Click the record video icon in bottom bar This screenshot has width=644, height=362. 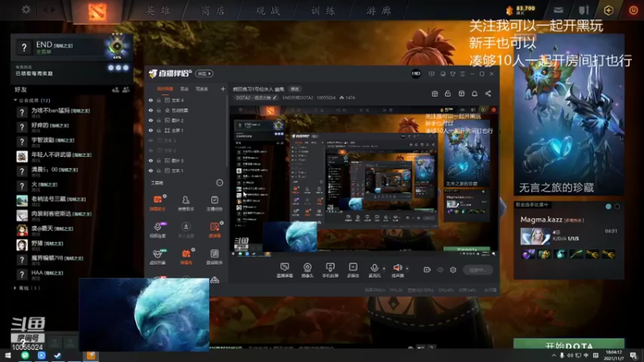427,269
